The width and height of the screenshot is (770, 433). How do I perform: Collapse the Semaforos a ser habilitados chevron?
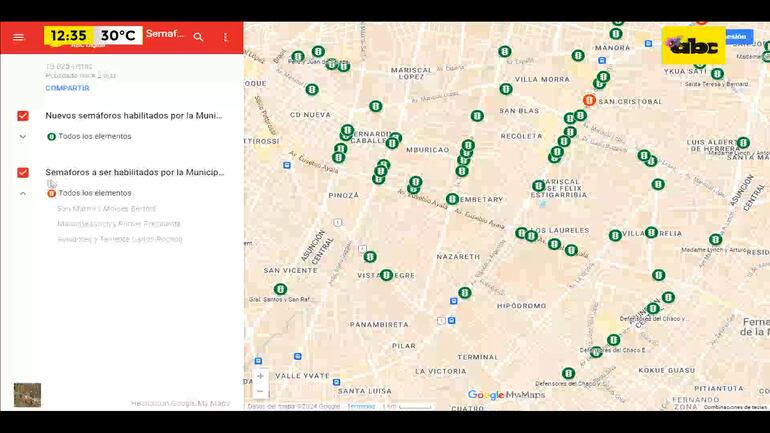click(23, 193)
